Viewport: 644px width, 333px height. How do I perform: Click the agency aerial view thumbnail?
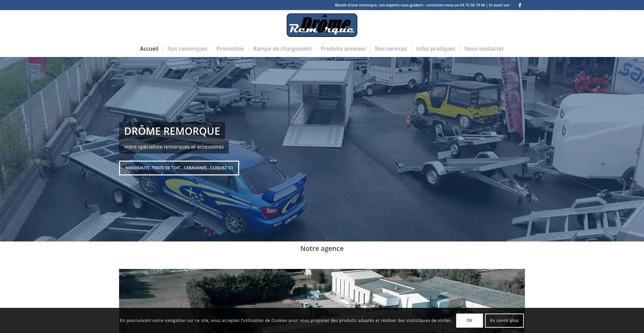coord(322,288)
